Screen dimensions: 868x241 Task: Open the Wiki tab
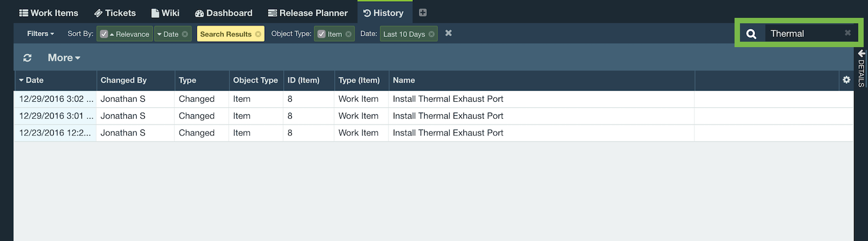coord(165,13)
